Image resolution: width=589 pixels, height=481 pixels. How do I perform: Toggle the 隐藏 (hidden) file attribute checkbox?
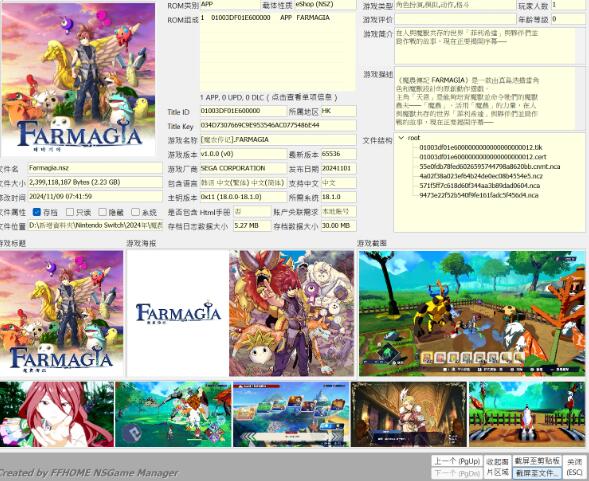coord(102,212)
